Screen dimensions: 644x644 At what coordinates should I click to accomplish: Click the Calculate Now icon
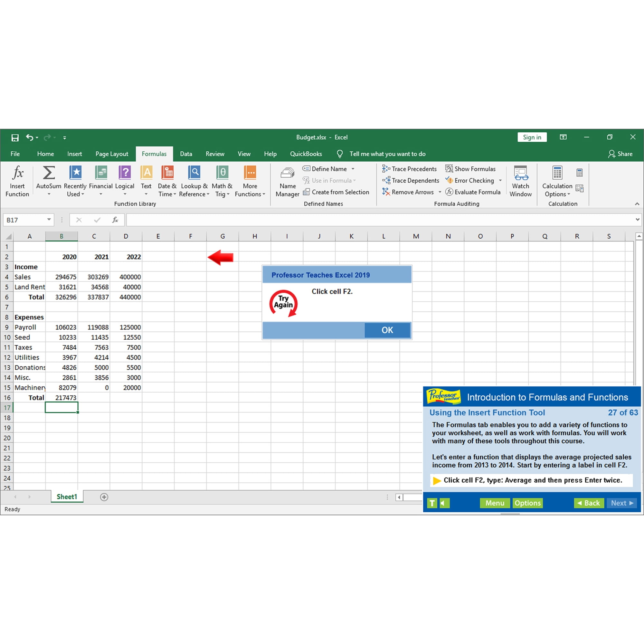[x=580, y=173]
